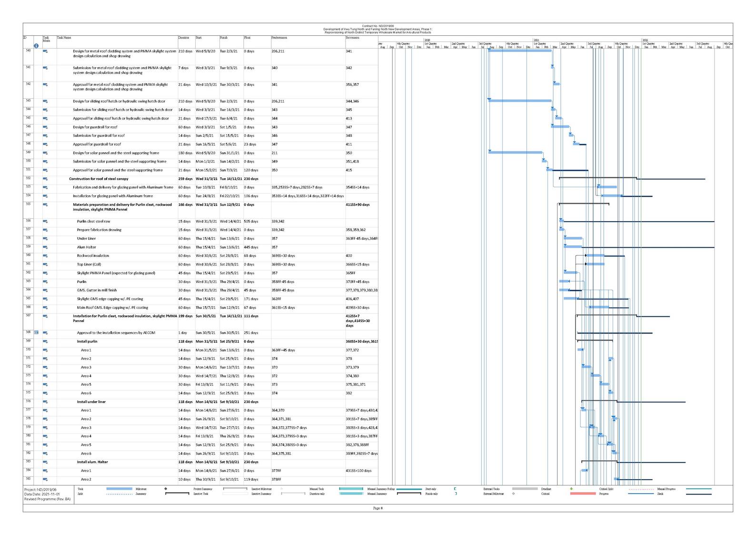
Task: Click the blue Task bar swatch in legend
Action: coord(119,489)
